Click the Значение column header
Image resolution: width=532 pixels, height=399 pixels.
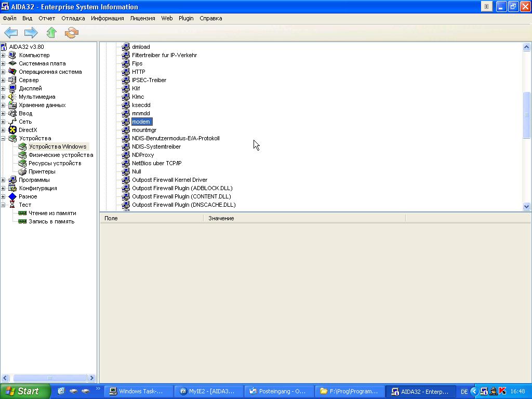click(x=304, y=218)
